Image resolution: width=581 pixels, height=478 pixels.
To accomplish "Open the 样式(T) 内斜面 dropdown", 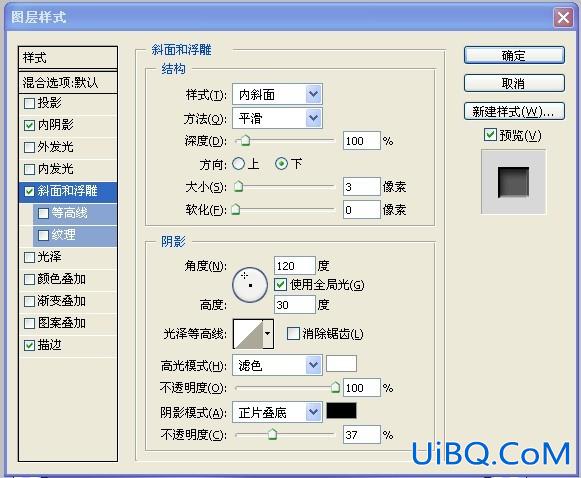I will click(277, 94).
